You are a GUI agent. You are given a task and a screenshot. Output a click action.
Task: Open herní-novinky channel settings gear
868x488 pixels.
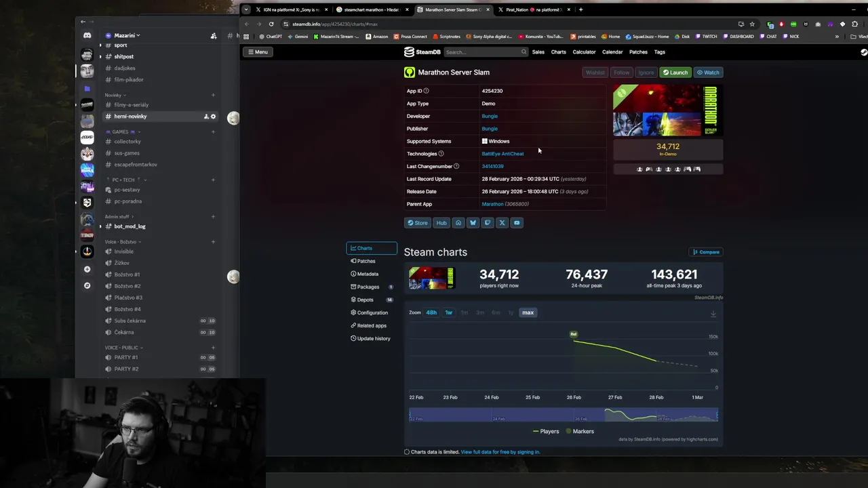coord(213,117)
